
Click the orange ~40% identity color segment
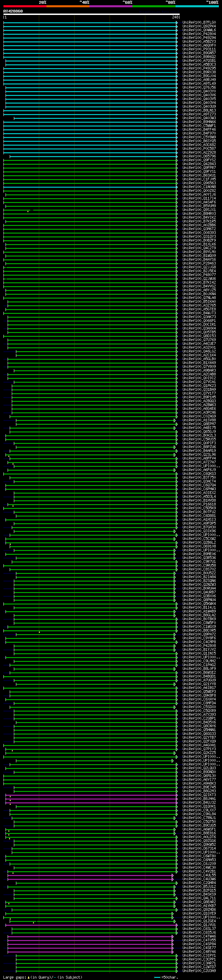[x=68, y=6]
